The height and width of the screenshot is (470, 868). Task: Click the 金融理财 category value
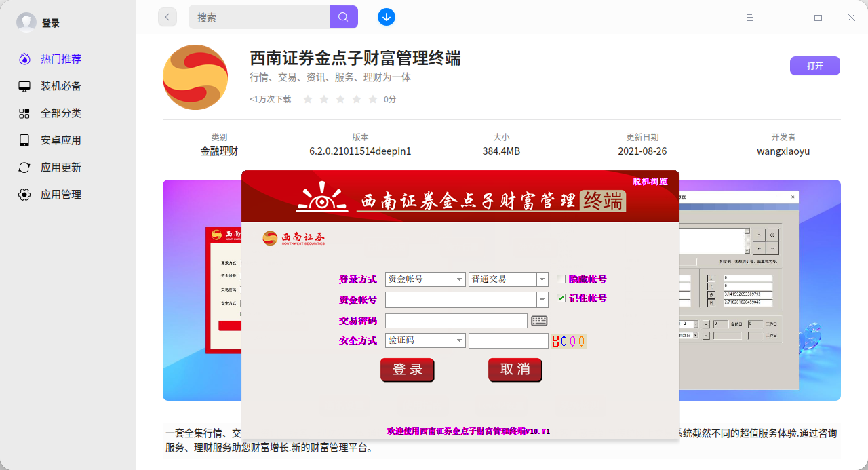(219, 151)
